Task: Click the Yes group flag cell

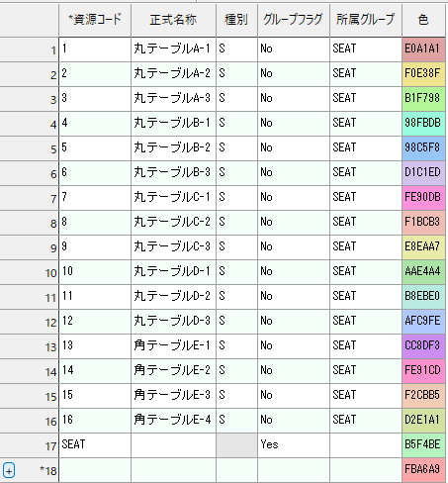Action: point(294,444)
